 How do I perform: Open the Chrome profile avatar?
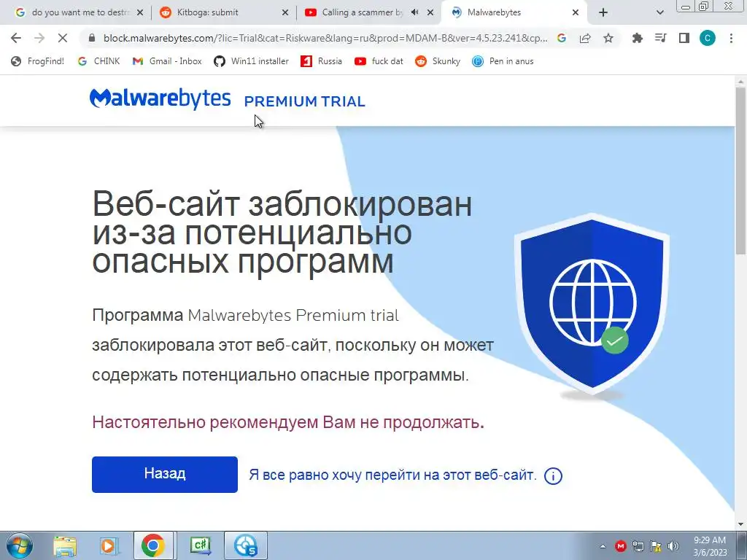click(x=708, y=38)
